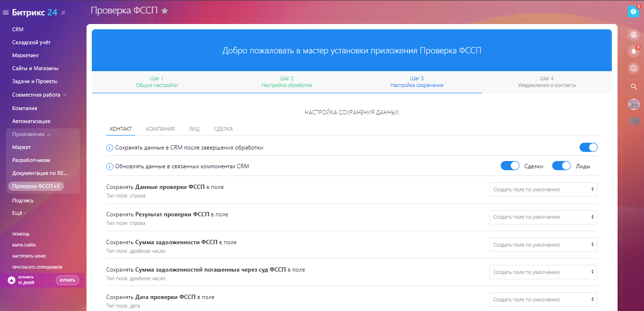Star the Проверка ФССП page as favorite

click(164, 11)
